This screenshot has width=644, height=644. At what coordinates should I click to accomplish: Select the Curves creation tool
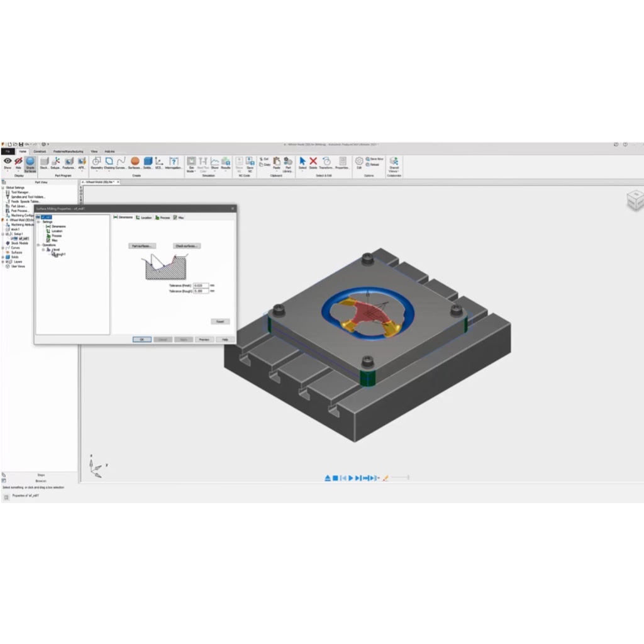pyautogui.click(x=121, y=164)
